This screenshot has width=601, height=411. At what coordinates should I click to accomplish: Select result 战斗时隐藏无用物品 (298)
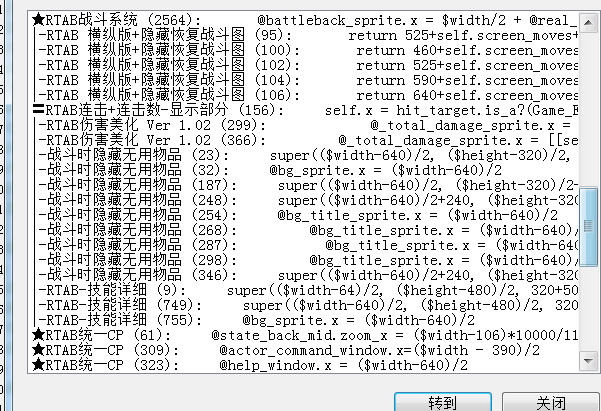(304, 260)
